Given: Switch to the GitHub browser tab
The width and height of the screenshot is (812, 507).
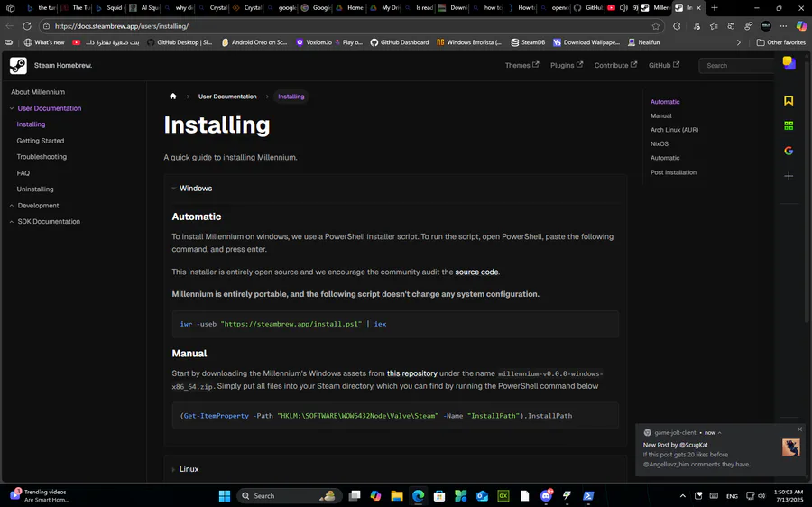Looking at the screenshot, I should point(587,8).
